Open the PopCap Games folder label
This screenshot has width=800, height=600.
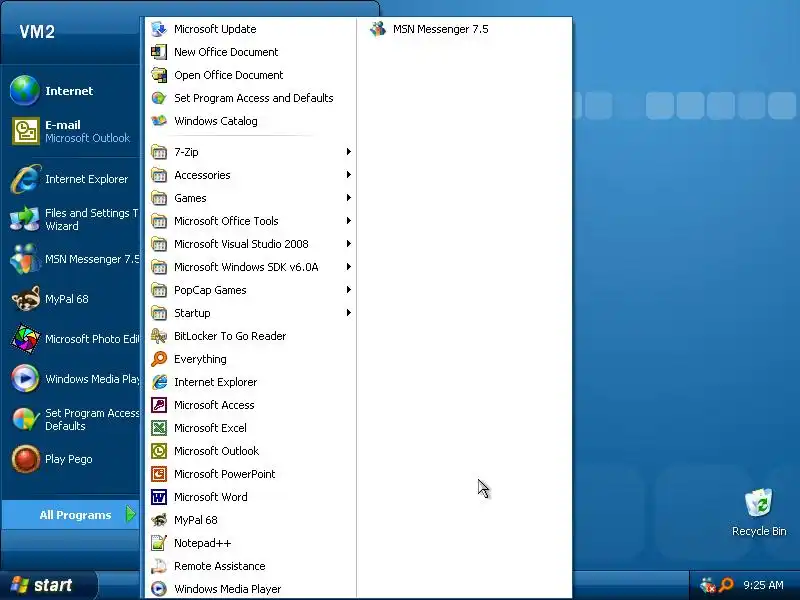point(210,290)
